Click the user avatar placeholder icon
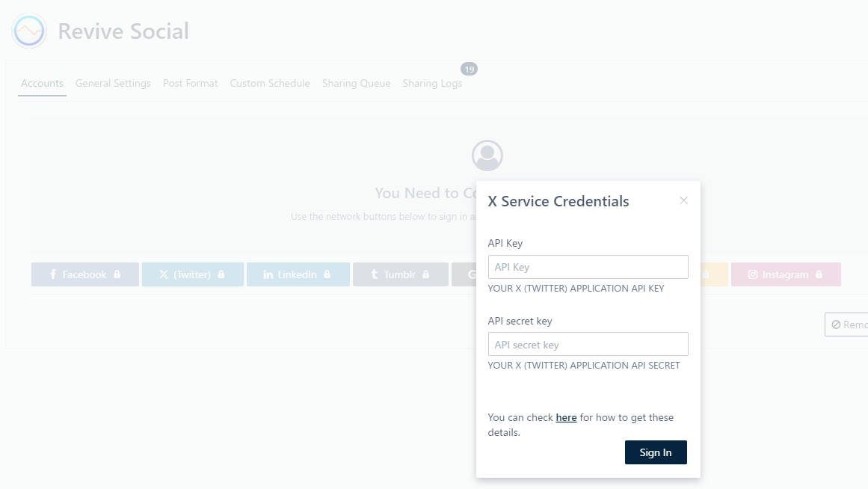Image resolution: width=868 pixels, height=489 pixels. point(487,156)
